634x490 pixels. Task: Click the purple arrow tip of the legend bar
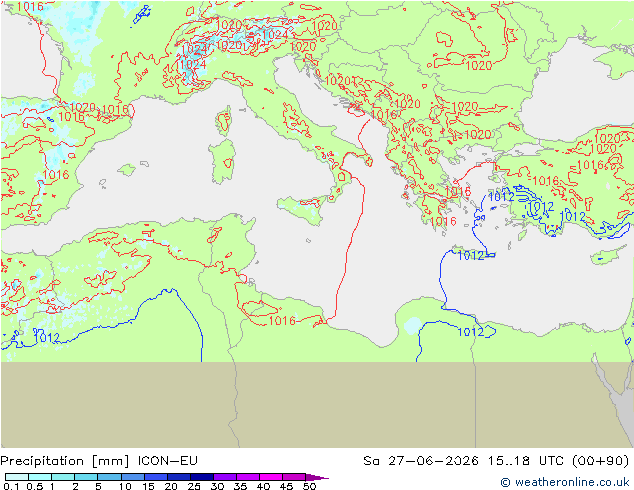[317, 477]
